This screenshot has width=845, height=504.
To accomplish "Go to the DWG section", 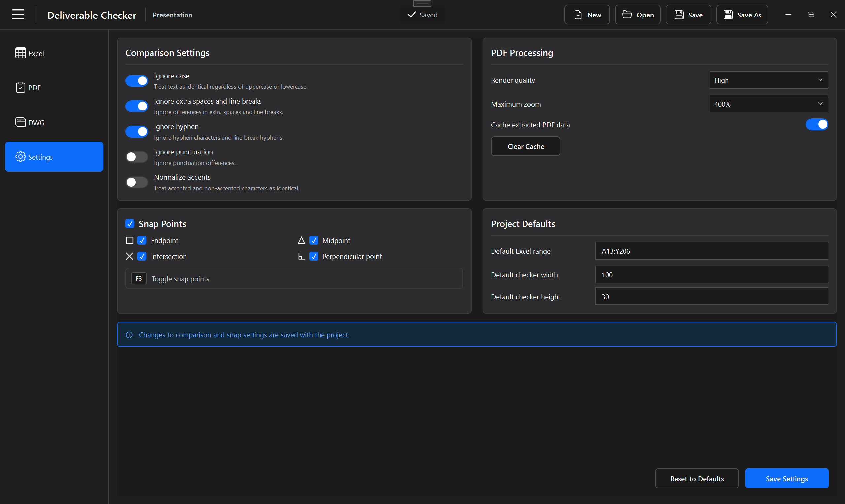I will point(54,122).
